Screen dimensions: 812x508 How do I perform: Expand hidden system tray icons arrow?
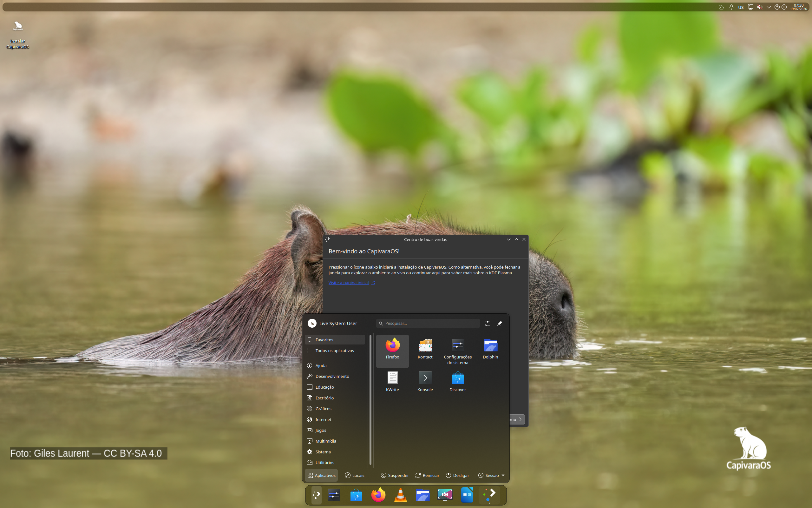[x=769, y=7]
